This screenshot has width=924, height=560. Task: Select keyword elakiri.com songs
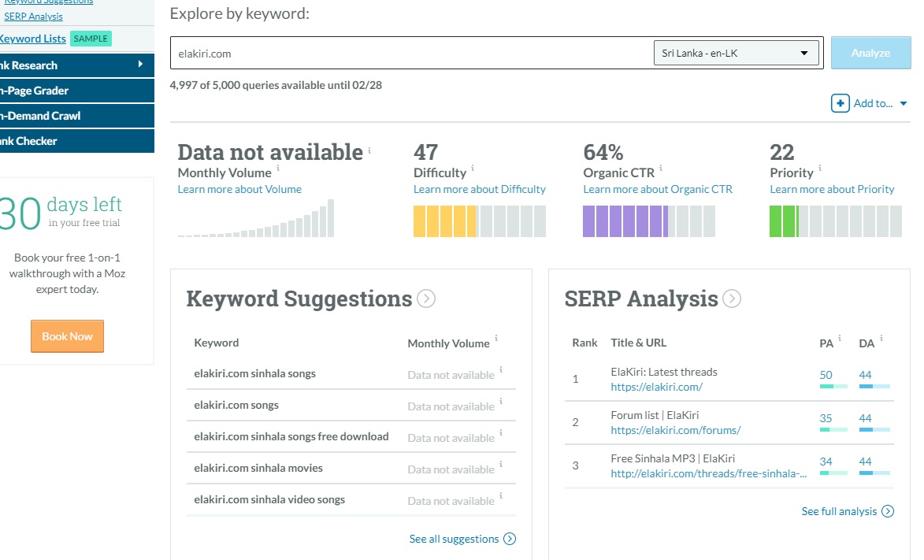click(236, 405)
